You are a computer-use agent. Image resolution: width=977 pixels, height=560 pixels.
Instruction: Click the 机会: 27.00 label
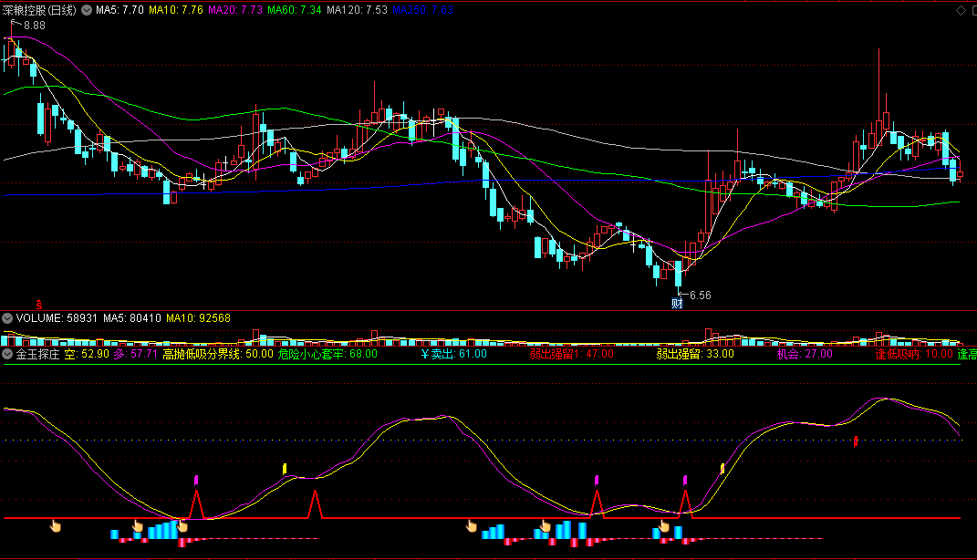805,354
